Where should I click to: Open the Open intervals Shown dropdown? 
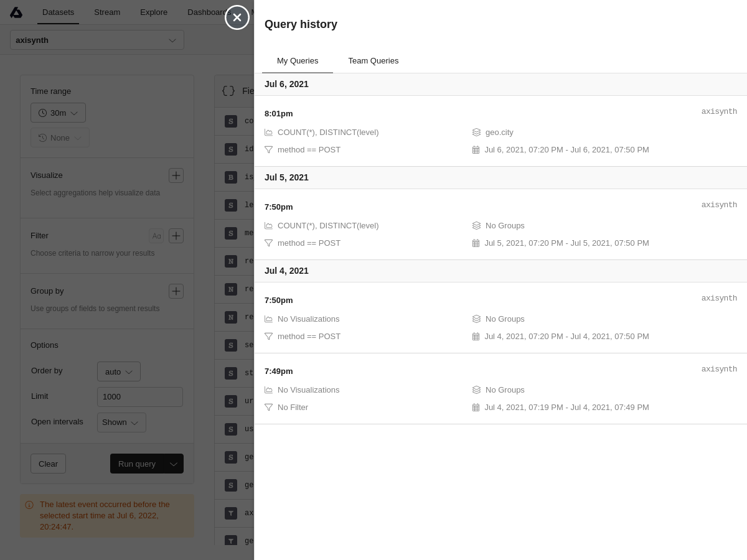(121, 422)
